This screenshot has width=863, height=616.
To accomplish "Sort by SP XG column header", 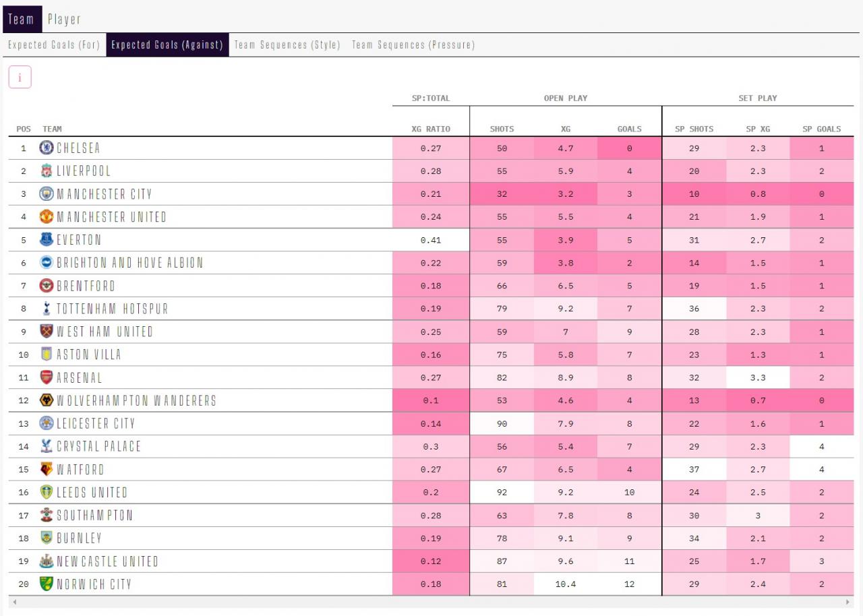I will point(758,129).
